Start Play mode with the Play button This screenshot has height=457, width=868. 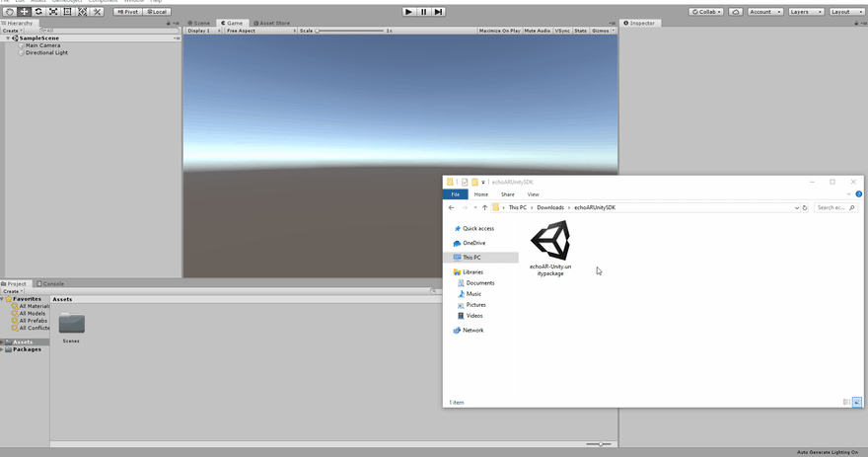408,12
